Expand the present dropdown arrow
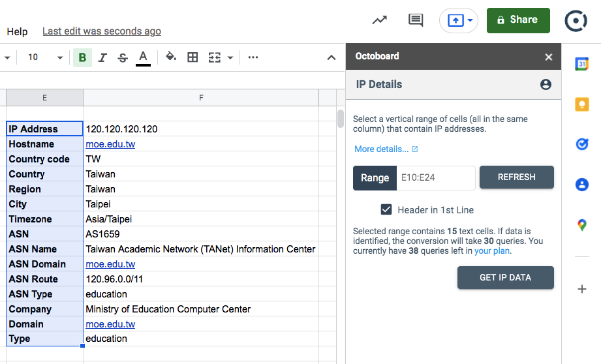Image resolution: width=601 pixels, height=364 pixels. (x=470, y=20)
